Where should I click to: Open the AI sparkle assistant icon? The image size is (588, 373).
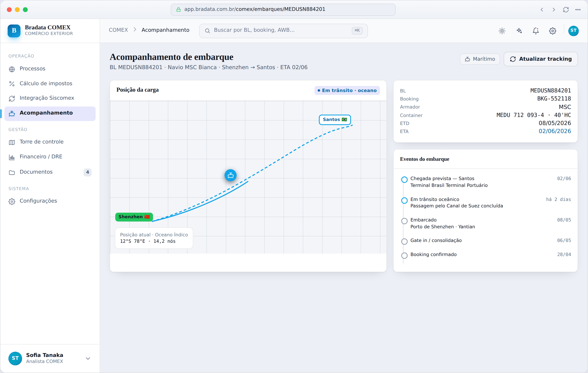[519, 31]
